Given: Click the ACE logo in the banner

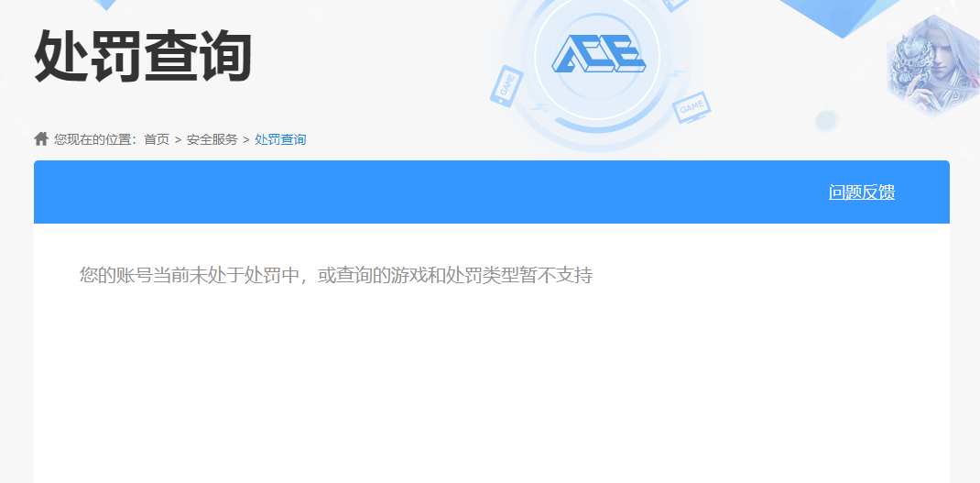Looking at the screenshot, I should (598, 53).
